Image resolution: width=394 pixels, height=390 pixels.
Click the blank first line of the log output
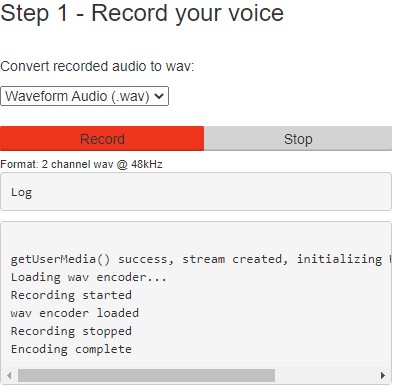click(196, 241)
